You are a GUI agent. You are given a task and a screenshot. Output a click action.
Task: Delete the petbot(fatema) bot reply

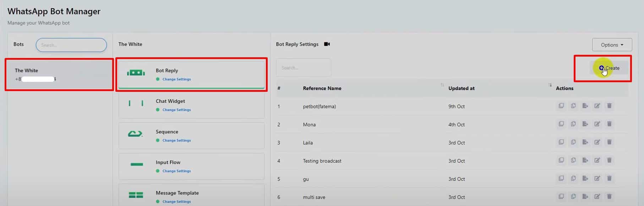609,106
